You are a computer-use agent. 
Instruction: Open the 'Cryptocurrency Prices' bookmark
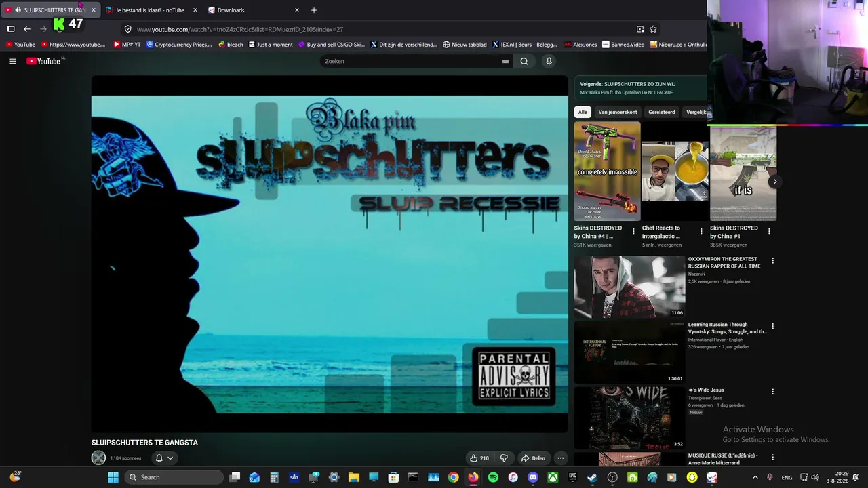(179, 45)
